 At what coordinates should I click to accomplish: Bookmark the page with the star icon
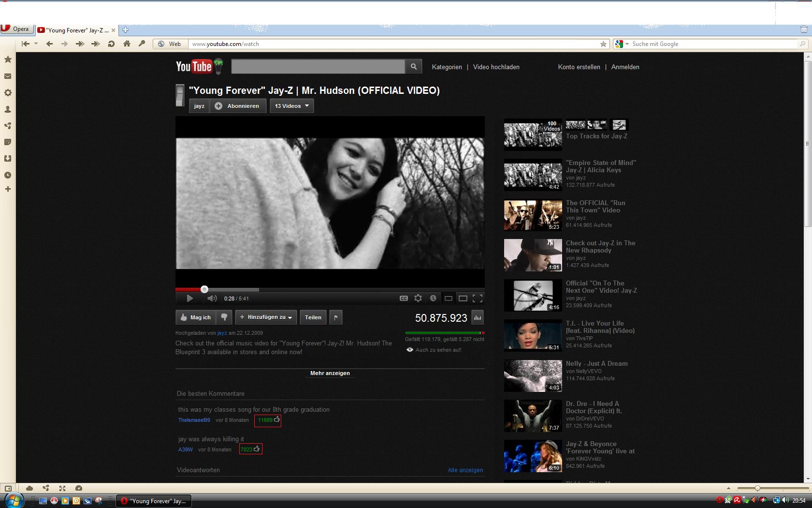[x=603, y=44]
